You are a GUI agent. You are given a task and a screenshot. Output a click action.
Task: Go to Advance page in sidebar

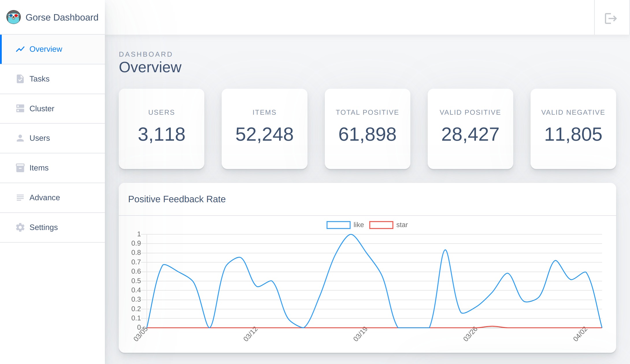click(x=45, y=198)
